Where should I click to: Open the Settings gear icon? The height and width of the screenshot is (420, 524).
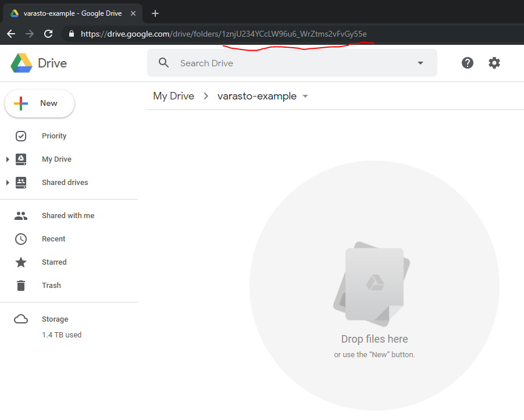494,63
